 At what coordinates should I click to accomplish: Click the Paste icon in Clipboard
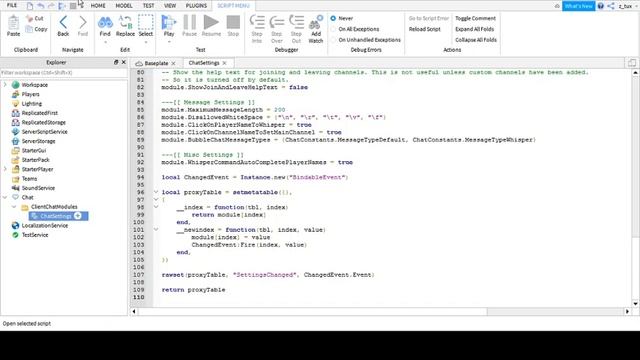(13, 22)
